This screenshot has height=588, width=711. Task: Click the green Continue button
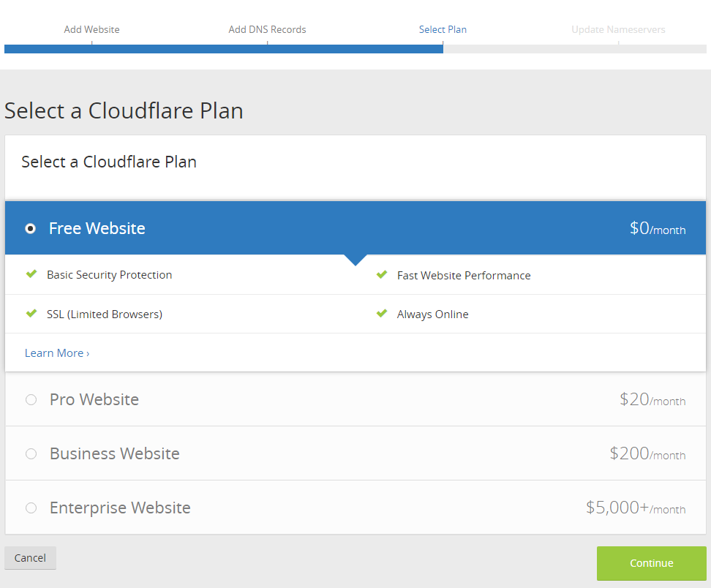pyautogui.click(x=652, y=563)
